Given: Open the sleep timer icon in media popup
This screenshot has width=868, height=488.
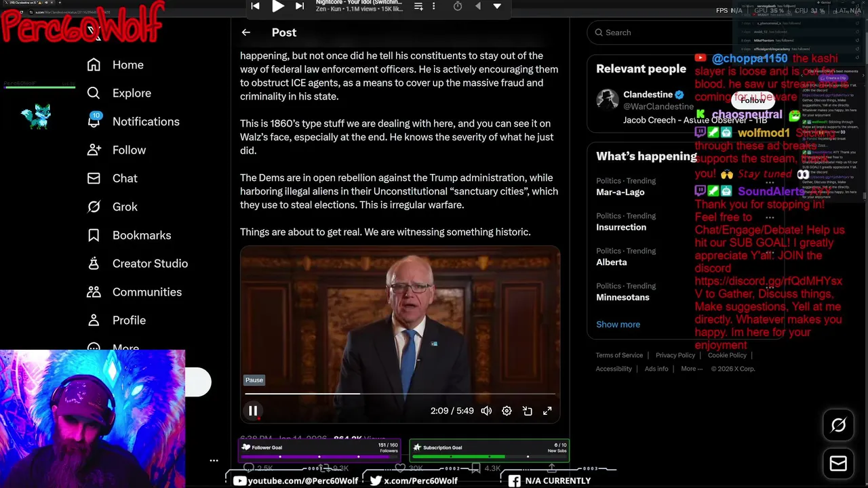Looking at the screenshot, I should pos(458,6).
